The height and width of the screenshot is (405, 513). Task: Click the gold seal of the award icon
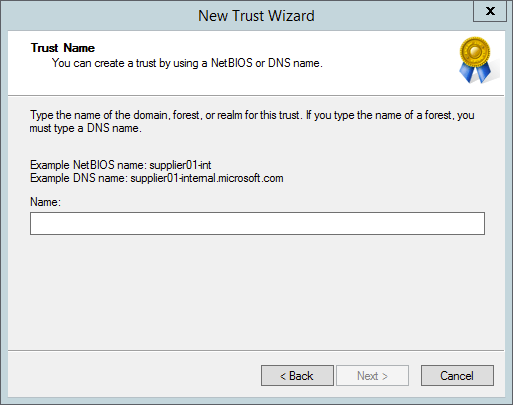[x=475, y=52]
